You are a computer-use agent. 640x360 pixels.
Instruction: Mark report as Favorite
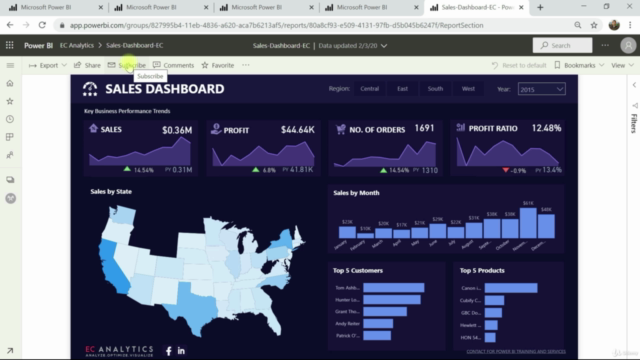(x=218, y=65)
